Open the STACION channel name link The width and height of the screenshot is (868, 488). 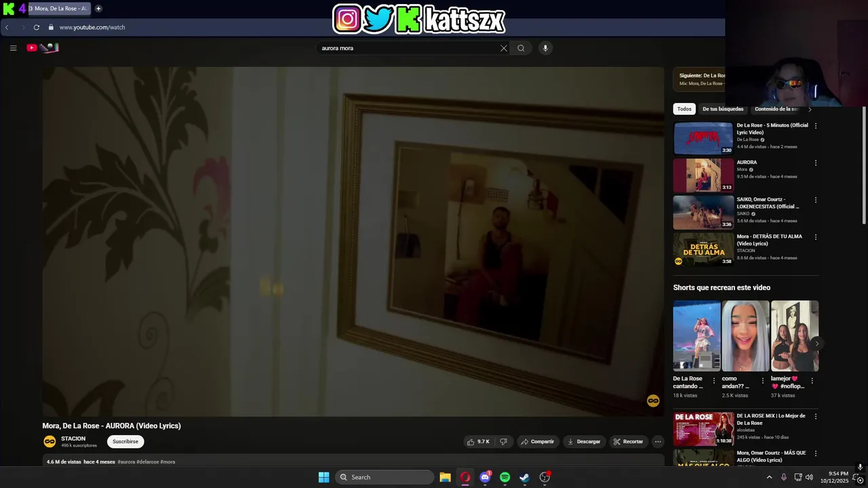pyautogui.click(x=73, y=439)
